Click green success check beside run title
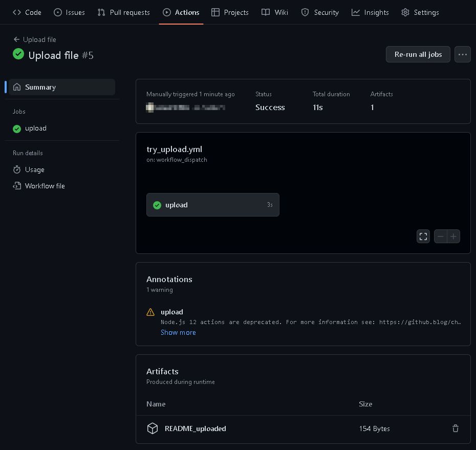Screen dimensions: 476x450 point(18,54)
